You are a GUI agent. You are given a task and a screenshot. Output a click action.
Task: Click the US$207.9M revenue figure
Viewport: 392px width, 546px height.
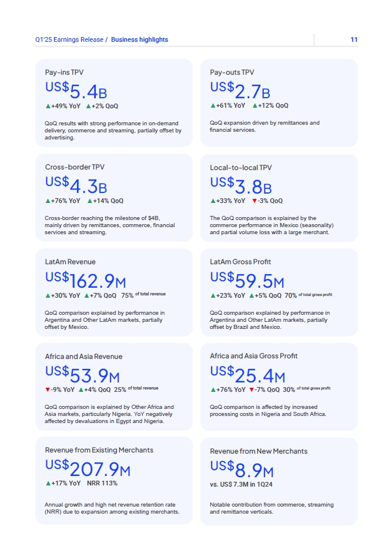click(x=88, y=468)
